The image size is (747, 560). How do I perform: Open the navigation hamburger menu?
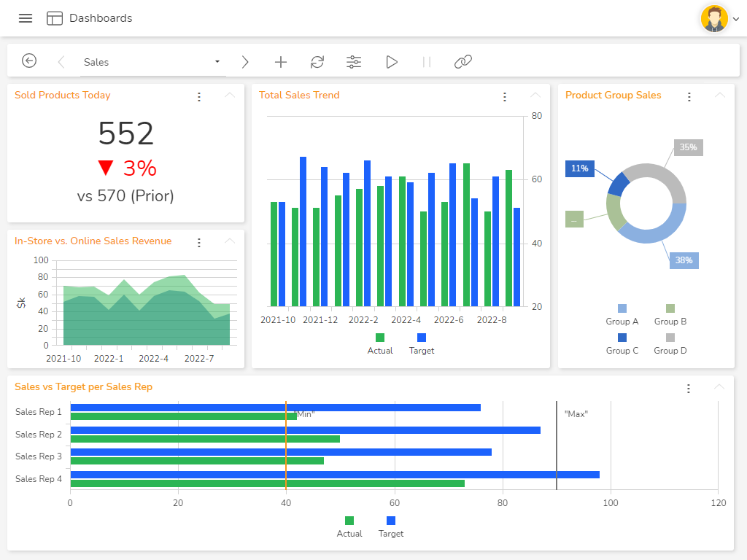(x=26, y=18)
